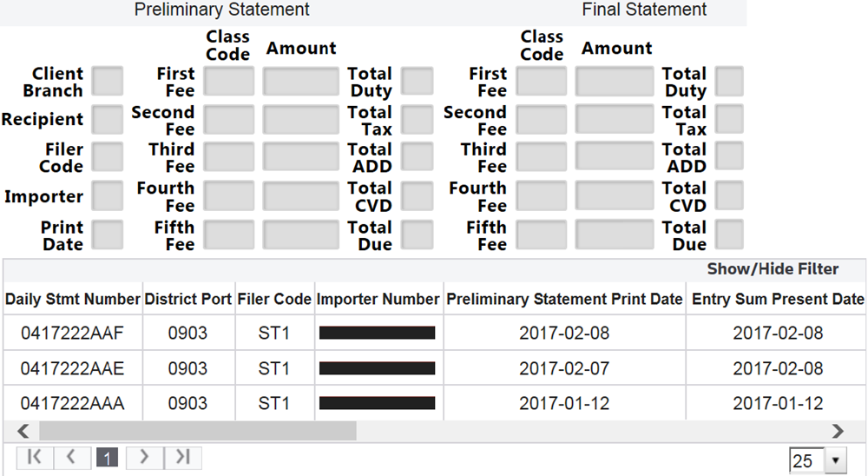Viewport: 868px width, 476px height.
Task: Click Preliminary Total Duty field
Action: click(x=418, y=82)
